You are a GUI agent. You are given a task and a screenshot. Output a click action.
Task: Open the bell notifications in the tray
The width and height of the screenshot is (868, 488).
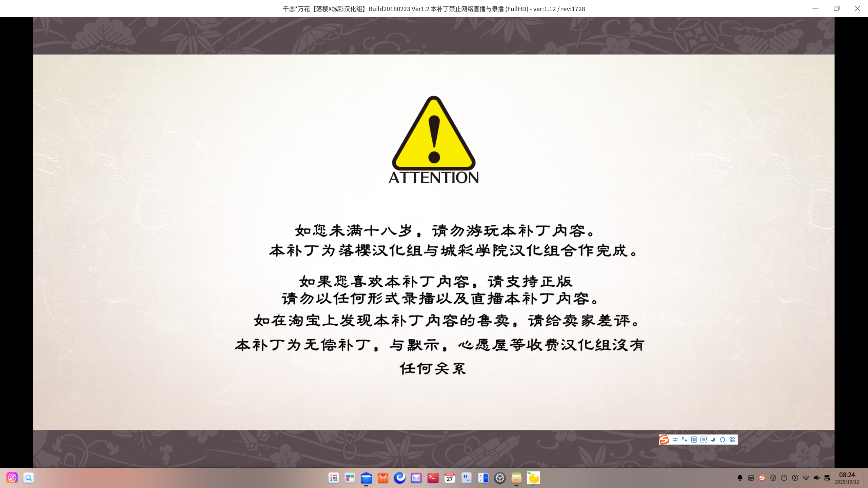coord(740,478)
